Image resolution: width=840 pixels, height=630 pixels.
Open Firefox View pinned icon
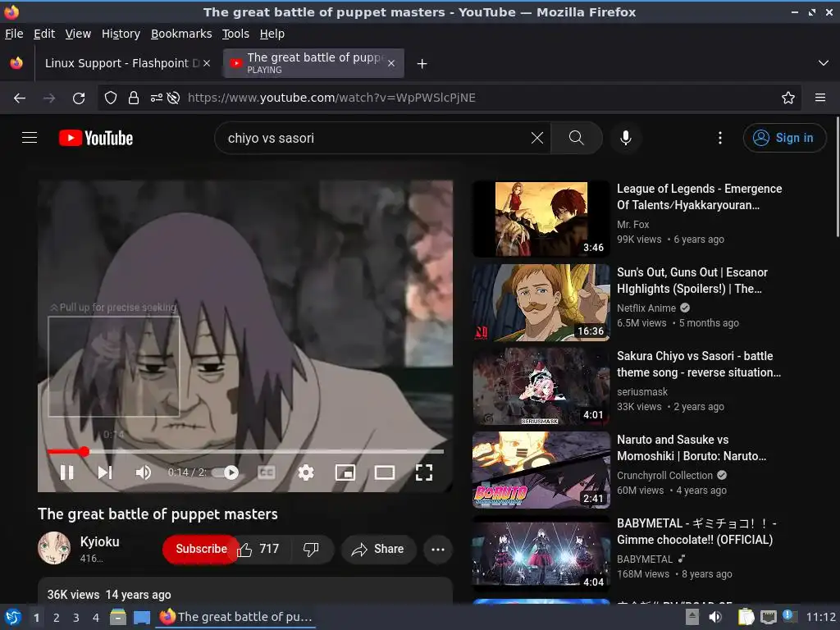(16, 63)
